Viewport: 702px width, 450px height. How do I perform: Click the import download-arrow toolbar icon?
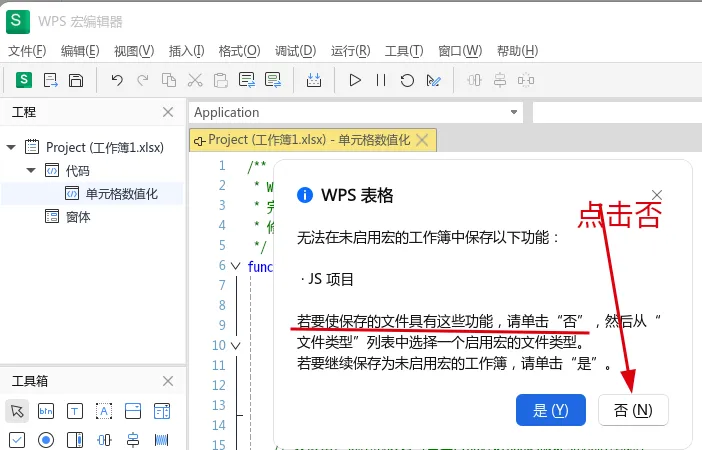click(314, 80)
